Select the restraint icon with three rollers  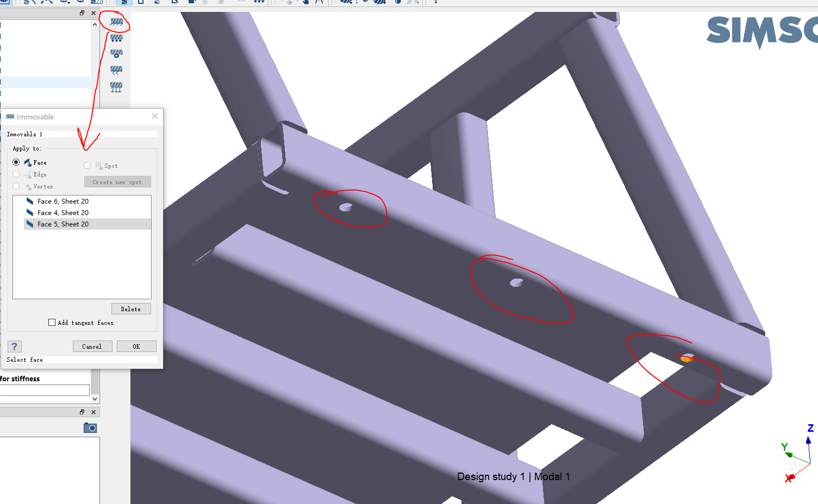(116, 38)
